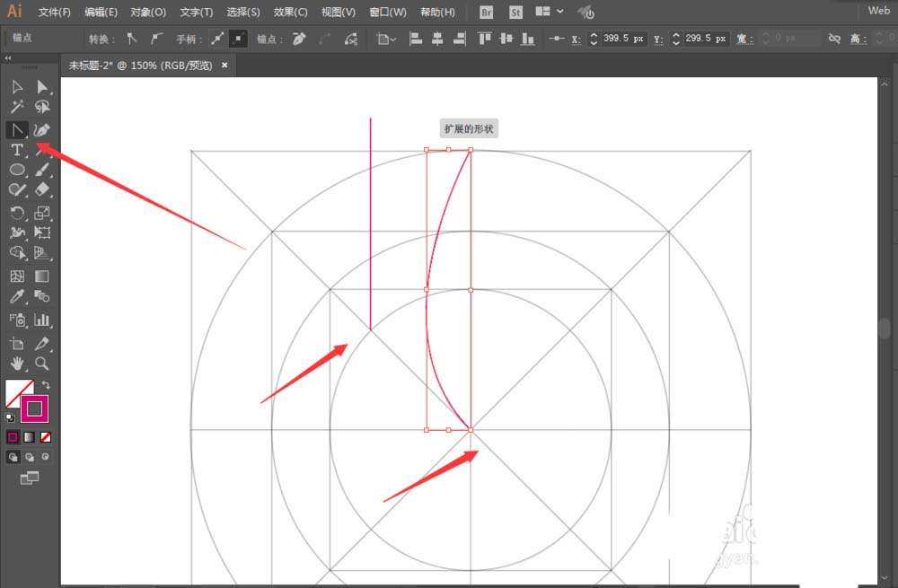Image resolution: width=898 pixels, height=588 pixels.
Task: Select the Eyedropper tool
Action: [17, 296]
